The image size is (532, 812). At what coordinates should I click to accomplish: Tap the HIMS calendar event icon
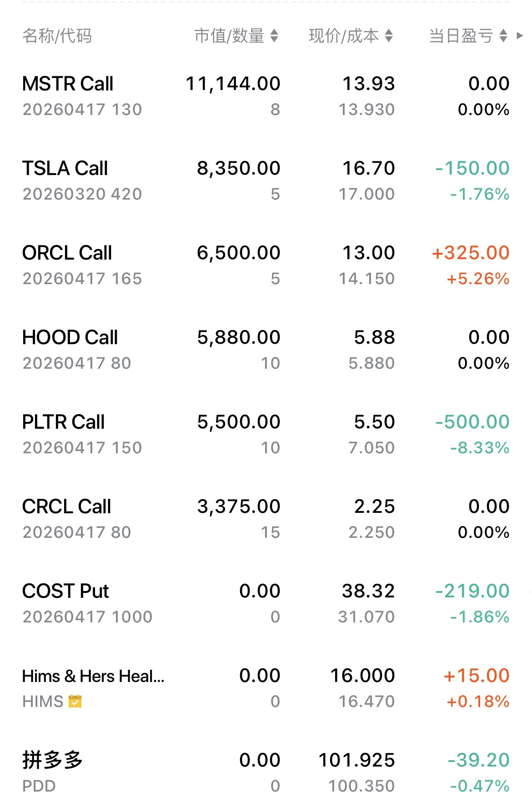[x=75, y=701]
